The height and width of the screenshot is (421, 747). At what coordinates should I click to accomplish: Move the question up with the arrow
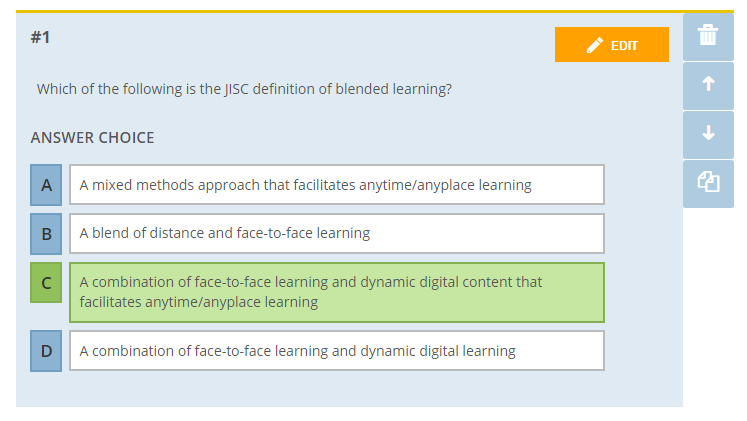point(708,85)
